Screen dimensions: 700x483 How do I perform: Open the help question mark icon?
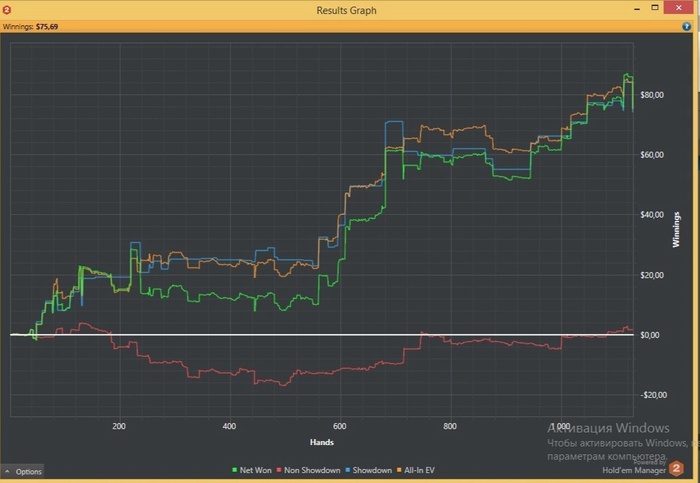point(687,26)
